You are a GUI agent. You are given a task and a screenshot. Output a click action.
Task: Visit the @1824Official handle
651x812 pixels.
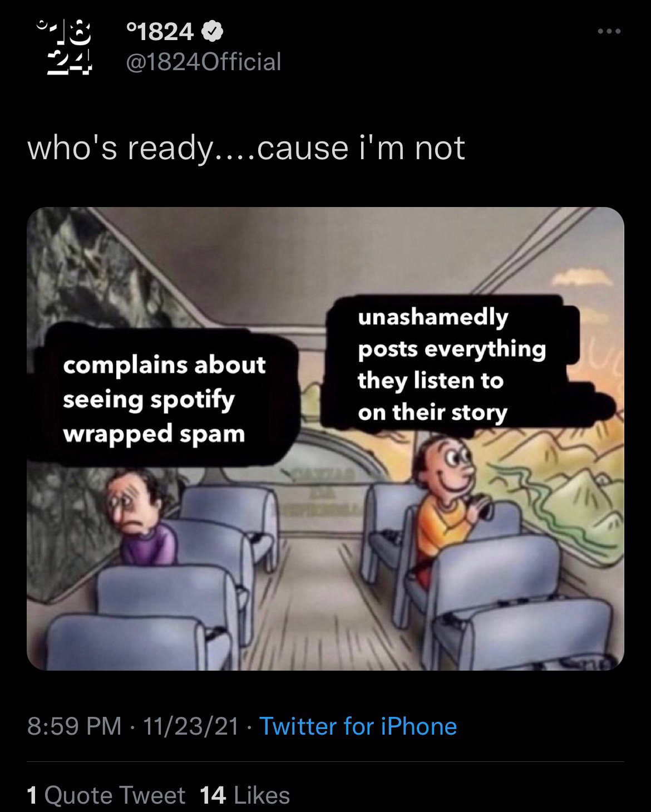(x=204, y=62)
